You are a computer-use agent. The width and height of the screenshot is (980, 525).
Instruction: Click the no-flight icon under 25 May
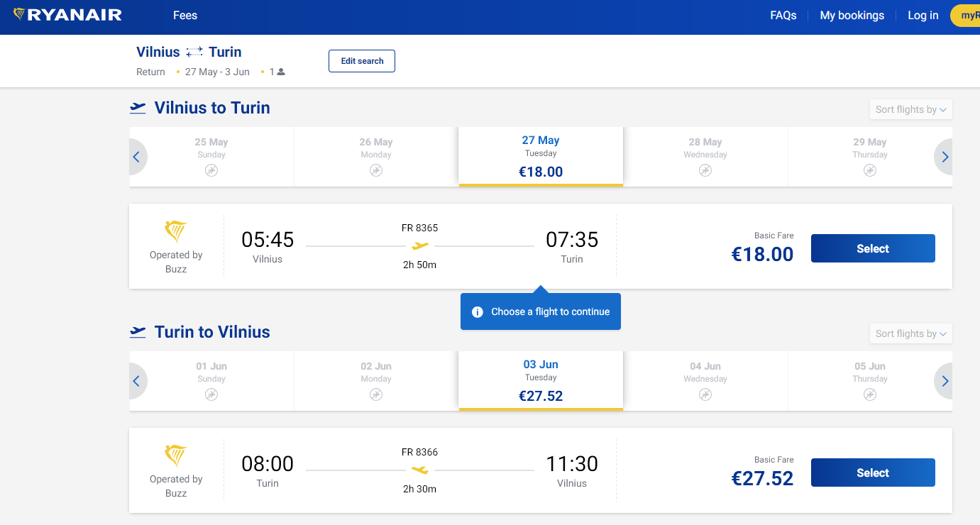(211, 170)
